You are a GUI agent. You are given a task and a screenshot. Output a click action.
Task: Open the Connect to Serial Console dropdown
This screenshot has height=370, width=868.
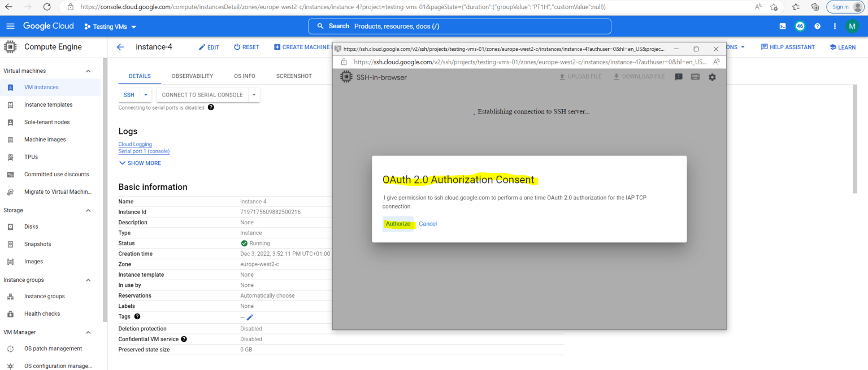pos(253,94)
